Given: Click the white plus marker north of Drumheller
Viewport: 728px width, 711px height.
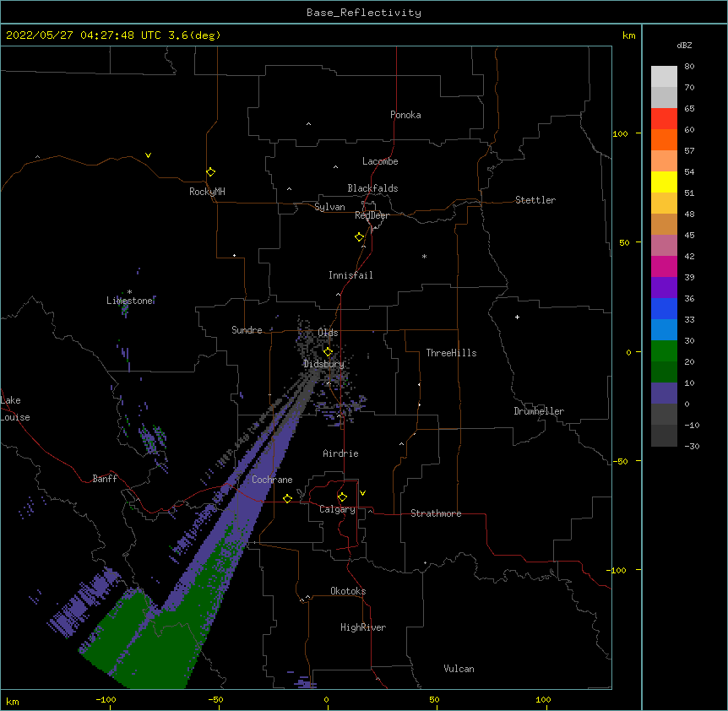Looking at the screenshot, I should [517, 317].
